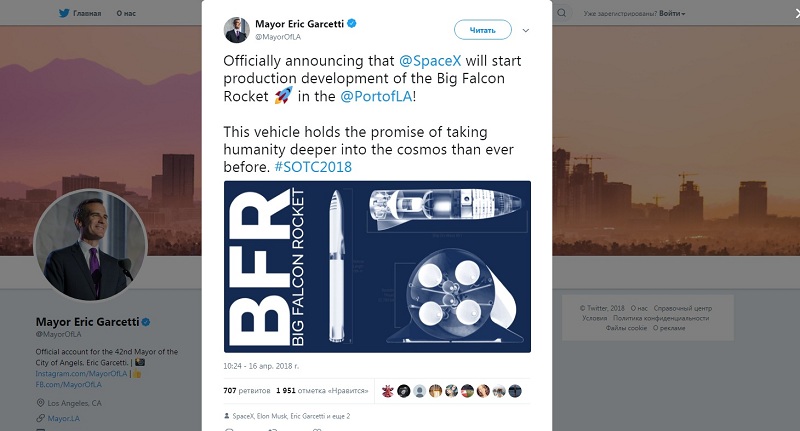Click Mayor Eric Garcetti's small tweet avatar
This screenshot has height=431, width=800.
pyautogui.click(x=236, y=30)
